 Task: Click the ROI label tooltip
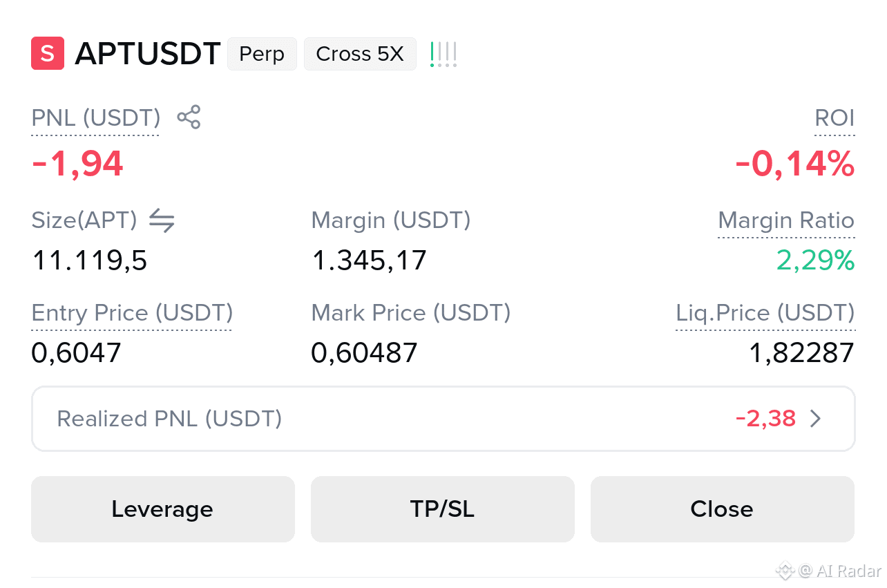pyautogui.click(x=834, y=118)
